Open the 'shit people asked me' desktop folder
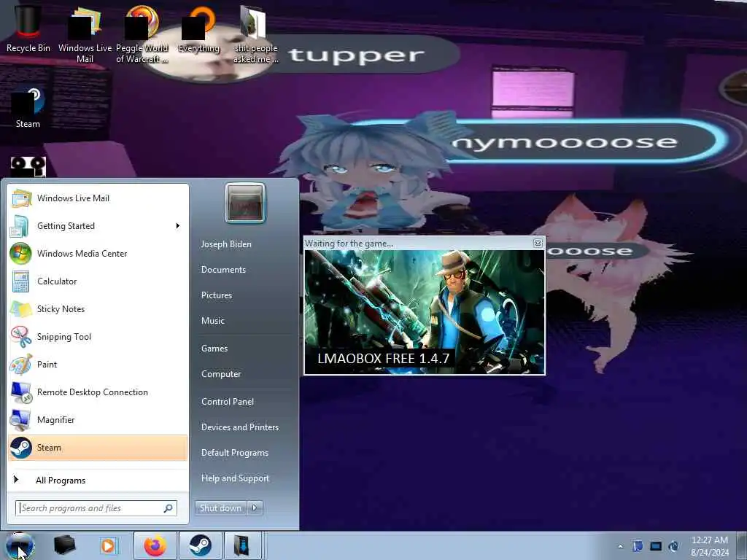This screenshot has height=560, width=747. [255, 34]
